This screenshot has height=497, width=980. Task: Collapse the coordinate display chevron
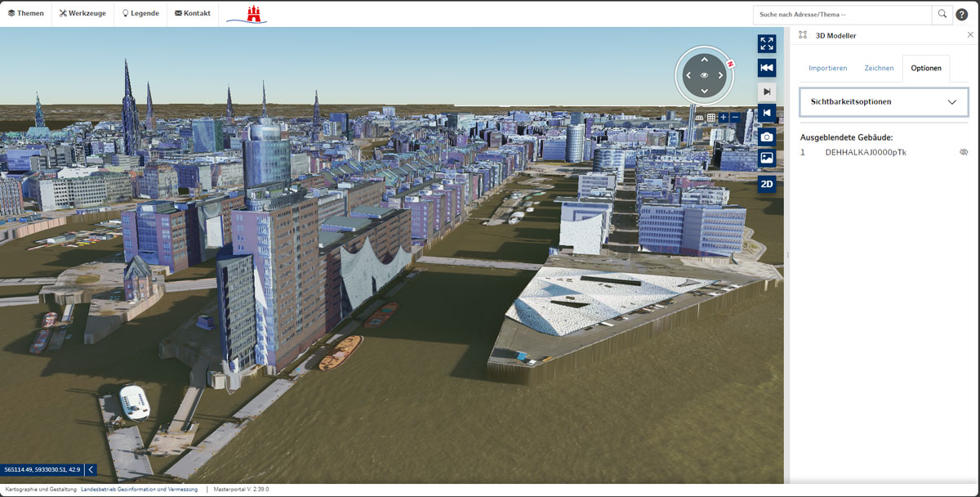(91, 470)
